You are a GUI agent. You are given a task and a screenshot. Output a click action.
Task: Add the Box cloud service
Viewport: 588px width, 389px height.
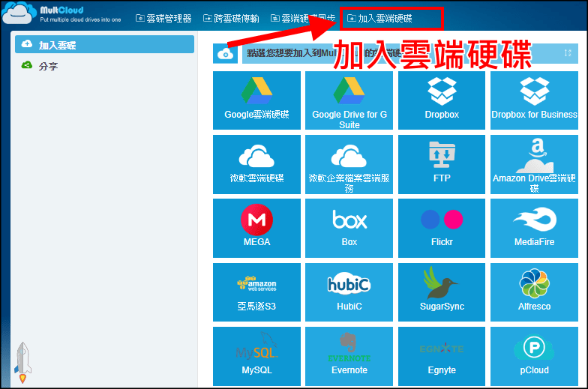[349, 228]
